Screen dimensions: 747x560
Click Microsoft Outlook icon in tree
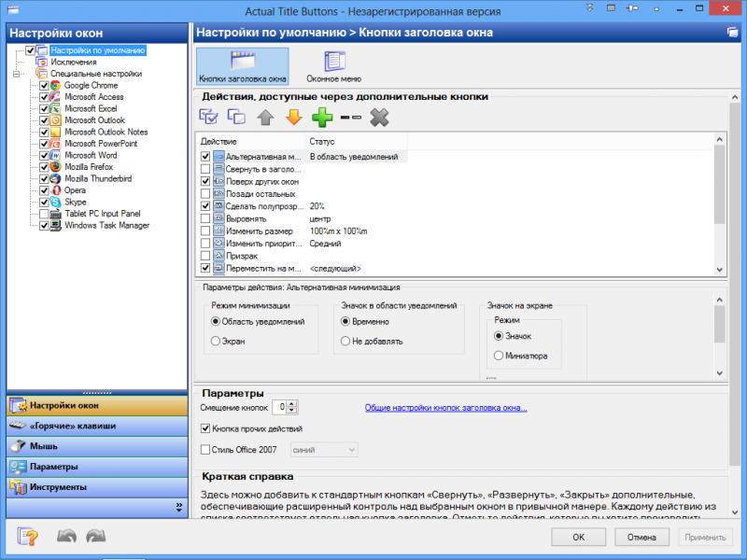tap(56, 120)
